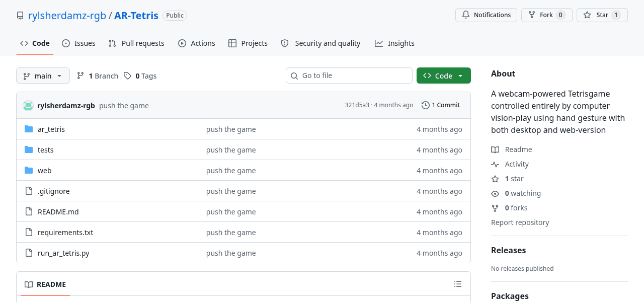Screen dimensions: 644x302
Task: Open the README outline list icon
Action: (x=458, y=284)
